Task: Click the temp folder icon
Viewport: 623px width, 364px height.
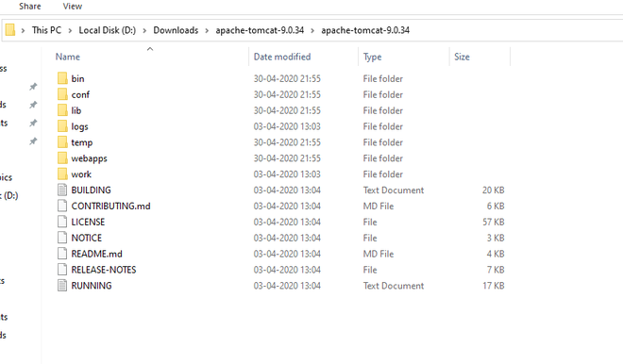Action: (x=62, y=141)
